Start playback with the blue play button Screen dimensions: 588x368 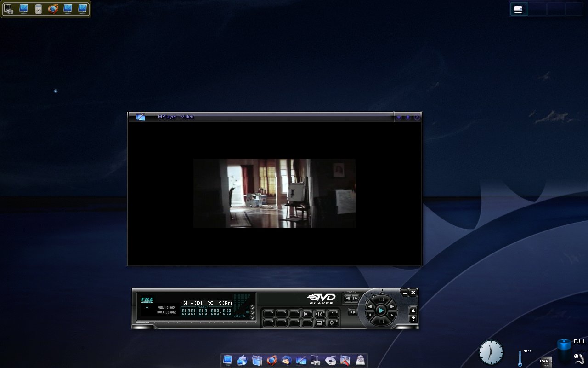tap(381, 310)
